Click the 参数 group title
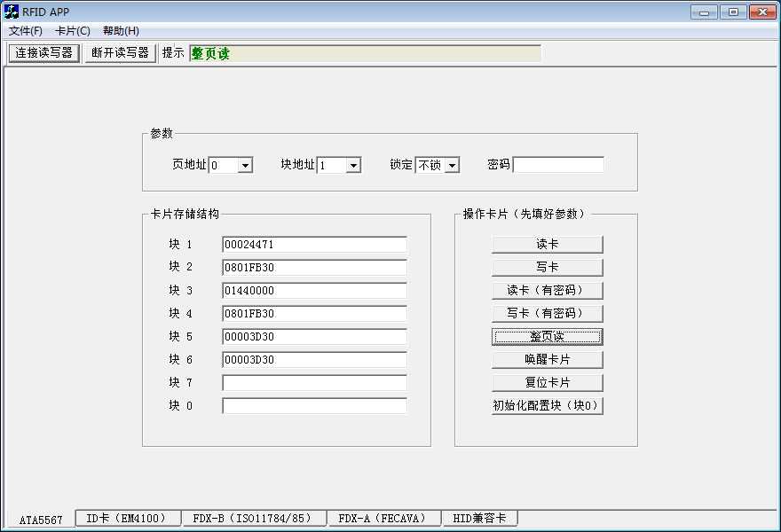Screen dimensions: 781x532 tap(162, 133)
